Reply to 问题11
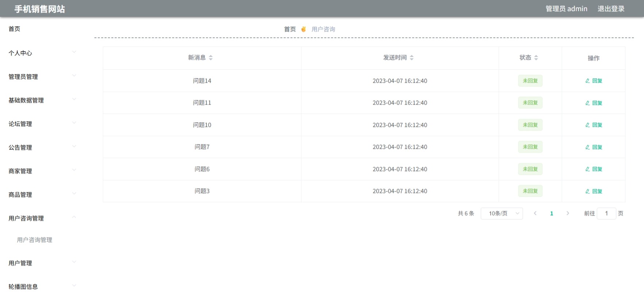This screenshot has height=308, width=644. point(594,103)
